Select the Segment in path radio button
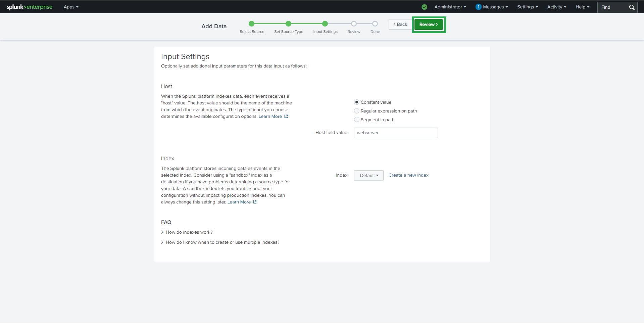The height and width of the screenshot is (323, 644). click(357, 120)
